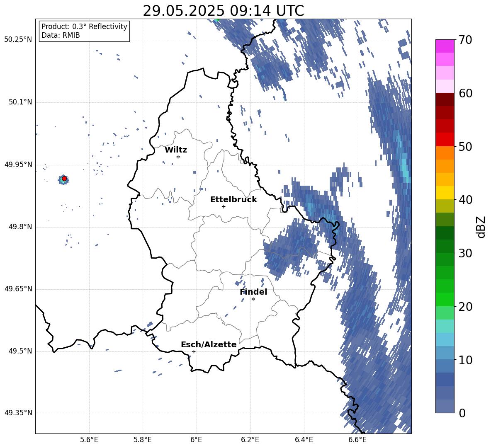Click the 49.65°N latitude tick label
Image resolution: width=491 pixels, height=448 pixels.
click(x=18, y=289)
